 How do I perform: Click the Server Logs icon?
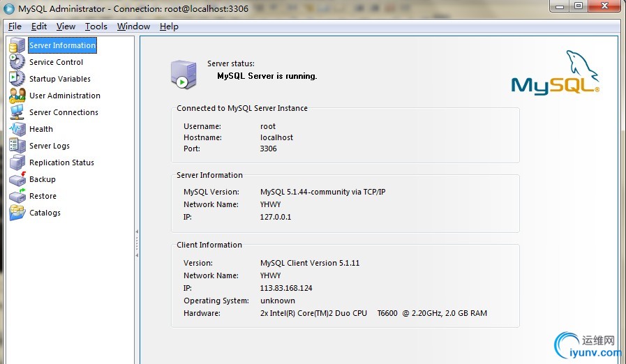tap(17, 146)
